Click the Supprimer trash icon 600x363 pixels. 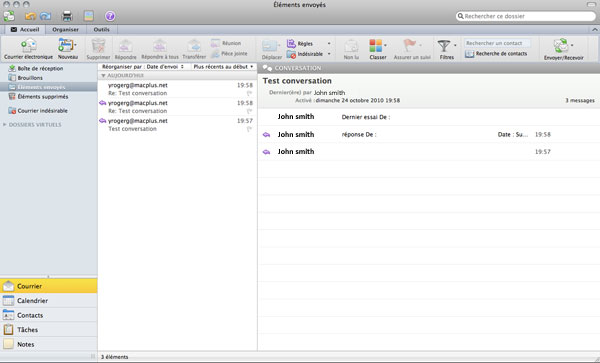click(x=98, y=46)
